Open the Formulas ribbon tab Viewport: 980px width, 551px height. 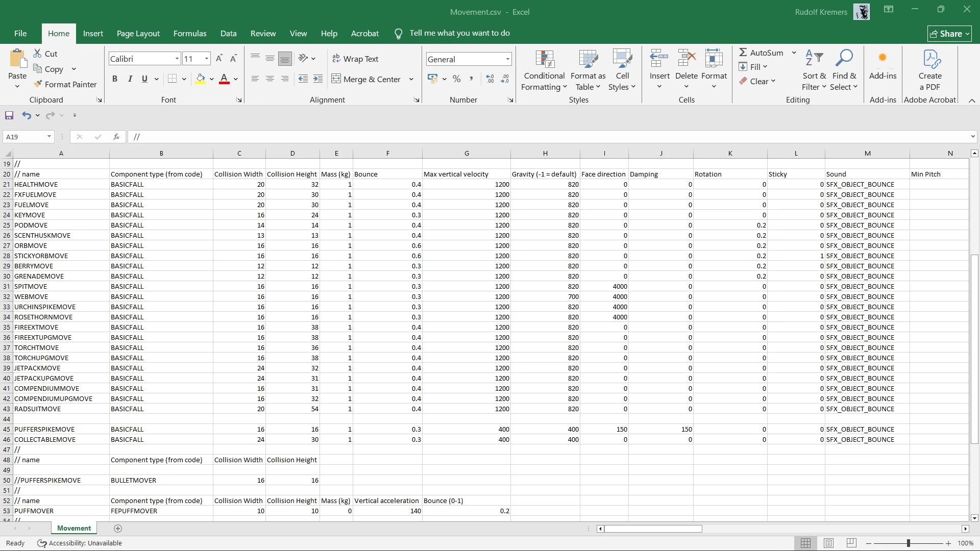(190, 33)
